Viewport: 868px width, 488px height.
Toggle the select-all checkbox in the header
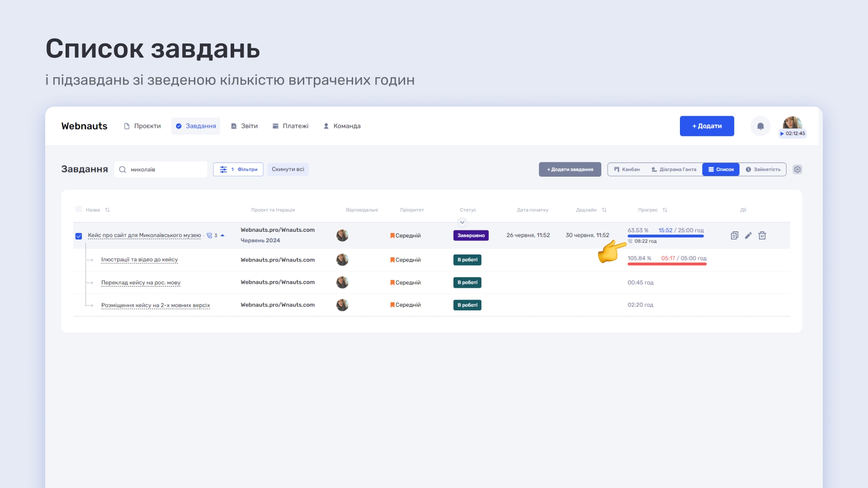click(79, 210)
